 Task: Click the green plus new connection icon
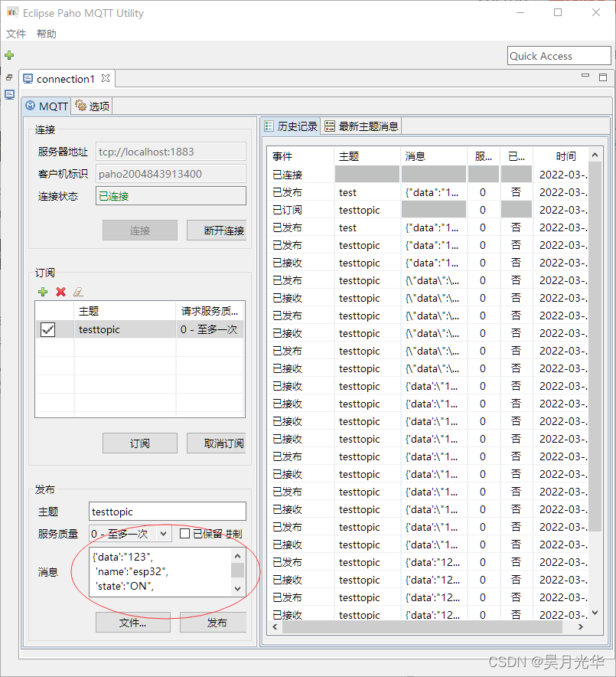pos(9,55)
